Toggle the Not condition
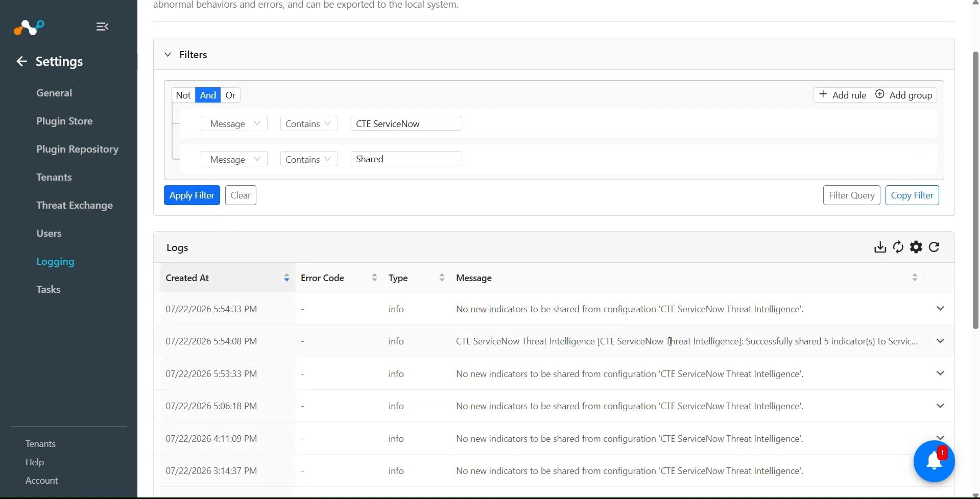The image size is (980, 499). 183,95
